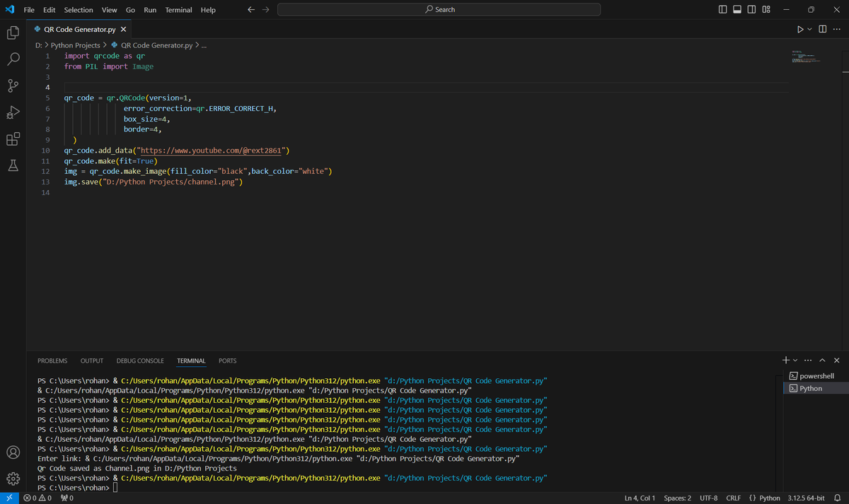Select the QR Code Generator.py editor tab
Screen dimensions: 849x504
pyautogui.click(x=79, y=30)
